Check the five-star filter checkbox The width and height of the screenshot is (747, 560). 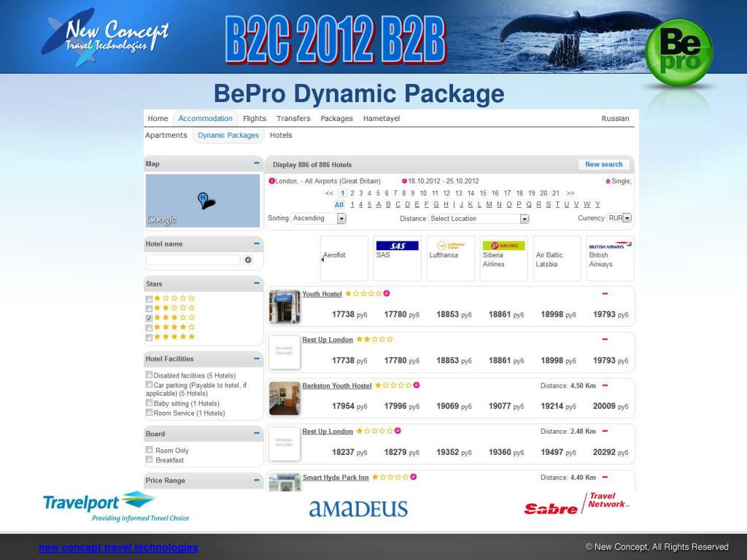pos(149,338)
